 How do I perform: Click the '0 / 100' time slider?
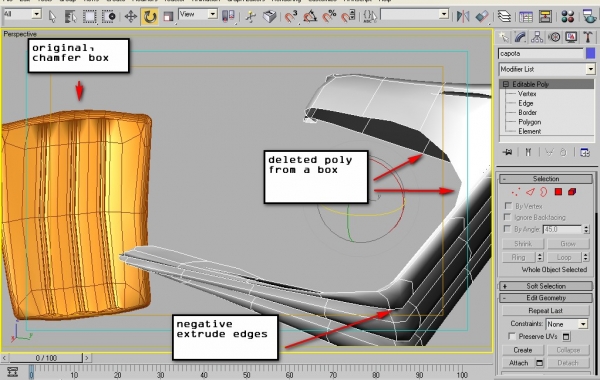(46, 358)
